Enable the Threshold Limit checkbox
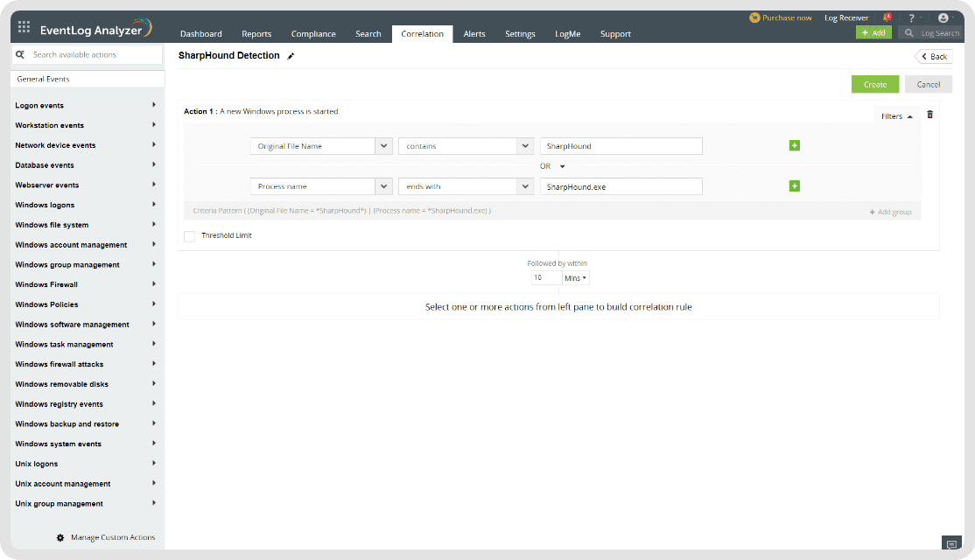 click(x=190, y=236)
